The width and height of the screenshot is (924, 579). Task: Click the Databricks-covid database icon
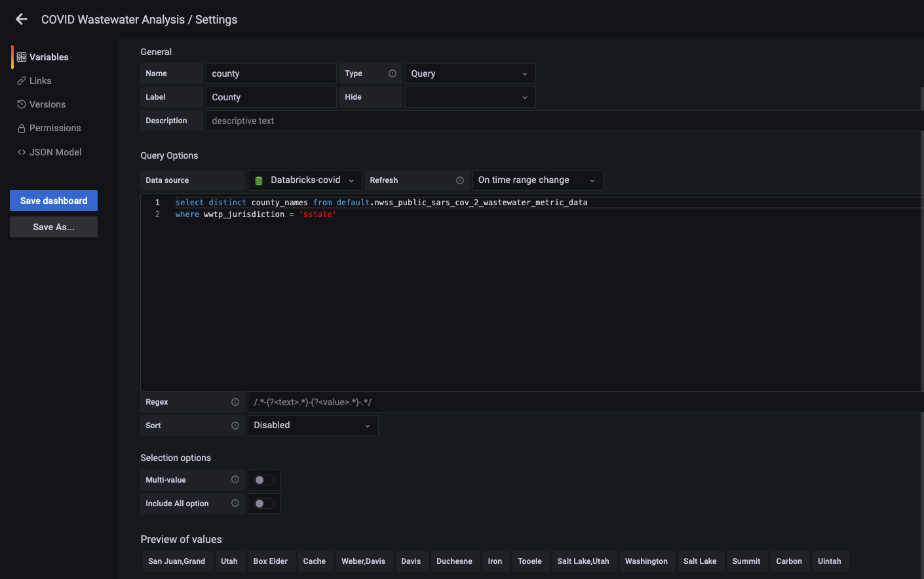259,180
